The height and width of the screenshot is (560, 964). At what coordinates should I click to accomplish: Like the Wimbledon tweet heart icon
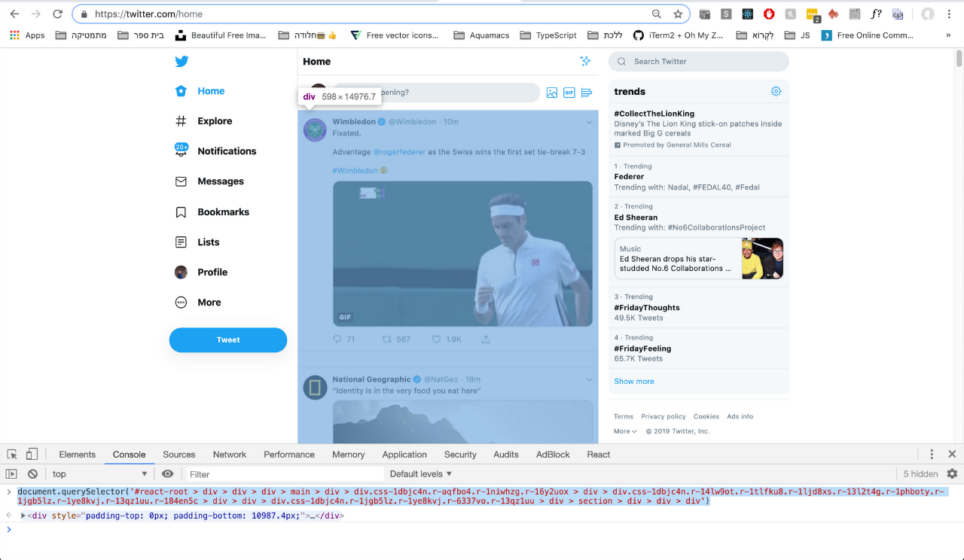[x=436, y=339]
